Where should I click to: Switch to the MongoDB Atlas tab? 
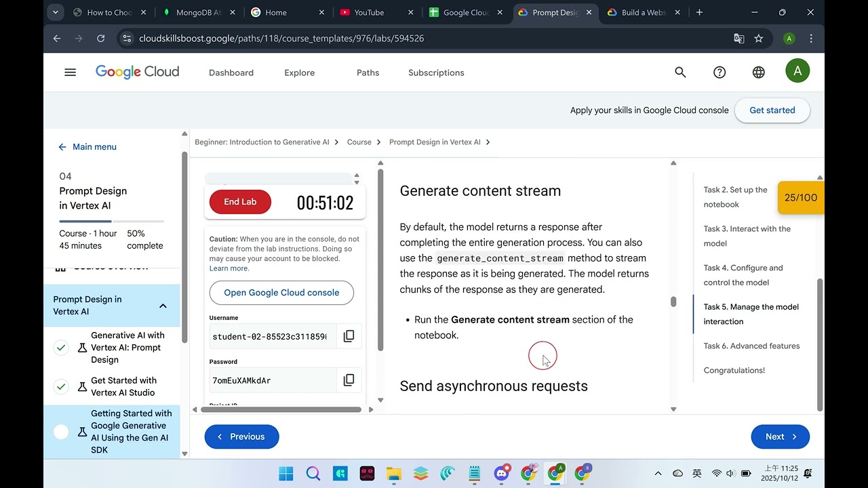click(197, 12)
